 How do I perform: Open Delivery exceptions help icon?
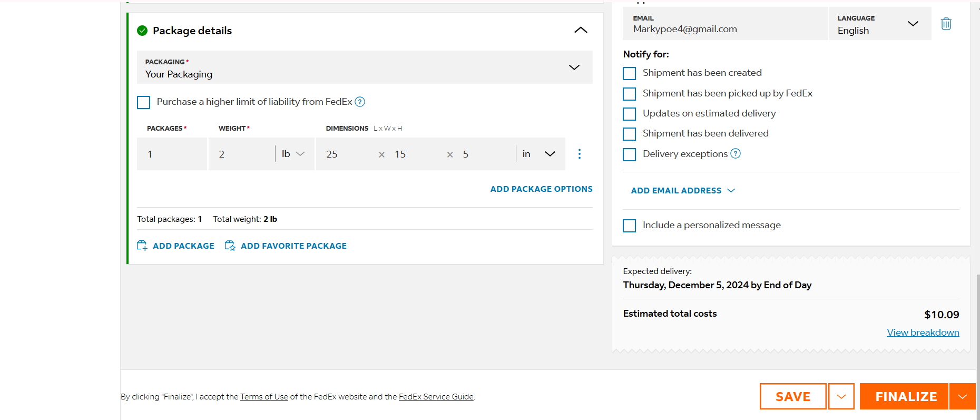tap(736, 153)
